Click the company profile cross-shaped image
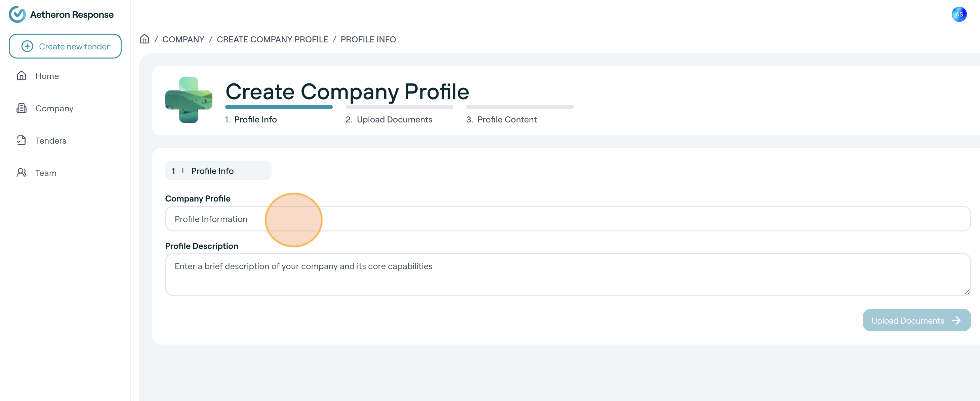The image size is (980, 401). click(189, 100)
